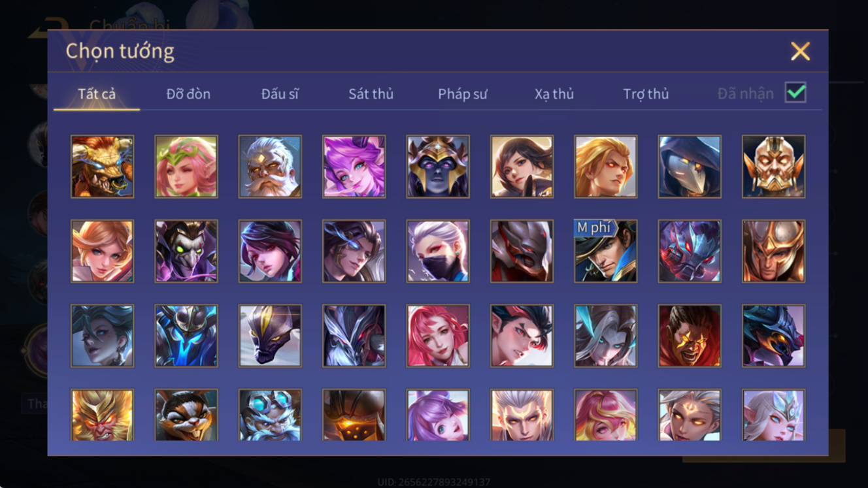Select the red-haired woman hero portrait
868x488 pixels.
[438, 336]
